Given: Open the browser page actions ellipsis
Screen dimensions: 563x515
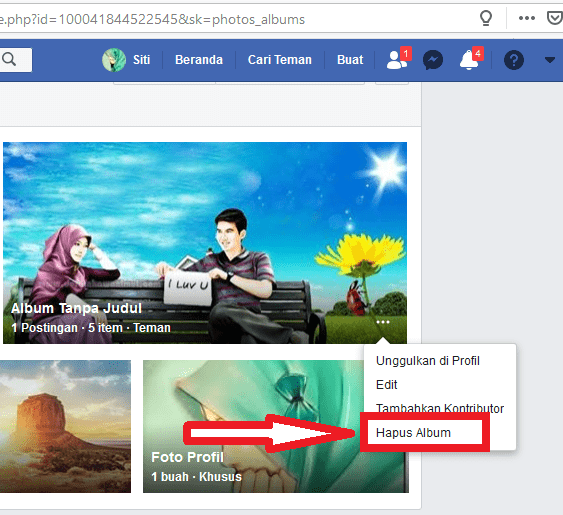Looking at the screenshot, I should coord(527,18).
